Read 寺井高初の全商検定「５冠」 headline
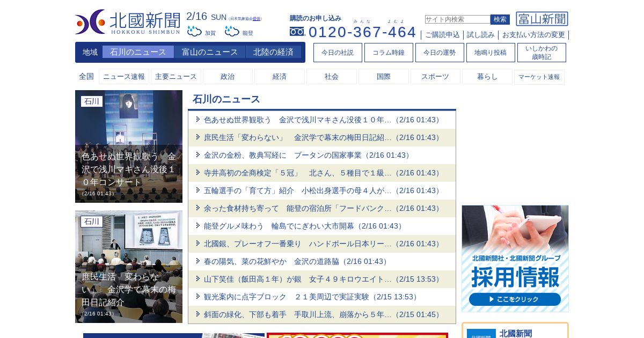The width and height of the screenshot is (644, 338). tap(322, 173)
